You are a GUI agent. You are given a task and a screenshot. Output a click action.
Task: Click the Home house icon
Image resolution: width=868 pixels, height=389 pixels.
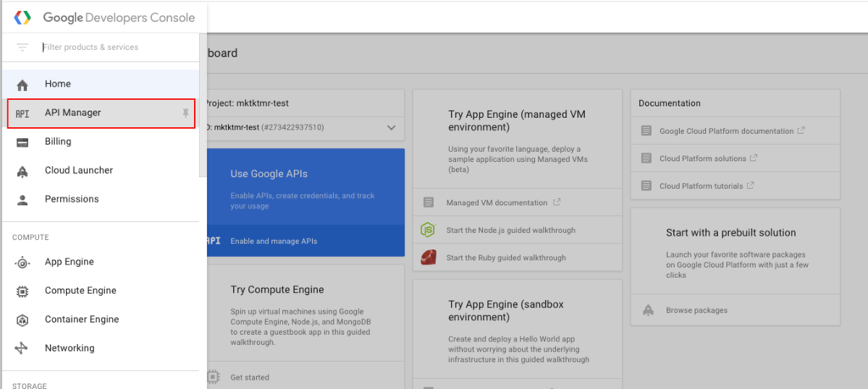[22, 84]
